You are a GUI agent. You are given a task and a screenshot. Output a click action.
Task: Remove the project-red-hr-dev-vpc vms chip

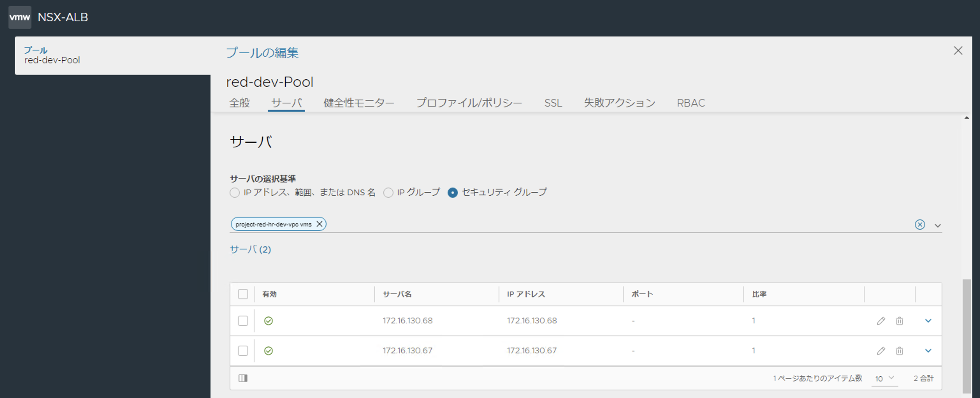[x=319, y=224]
